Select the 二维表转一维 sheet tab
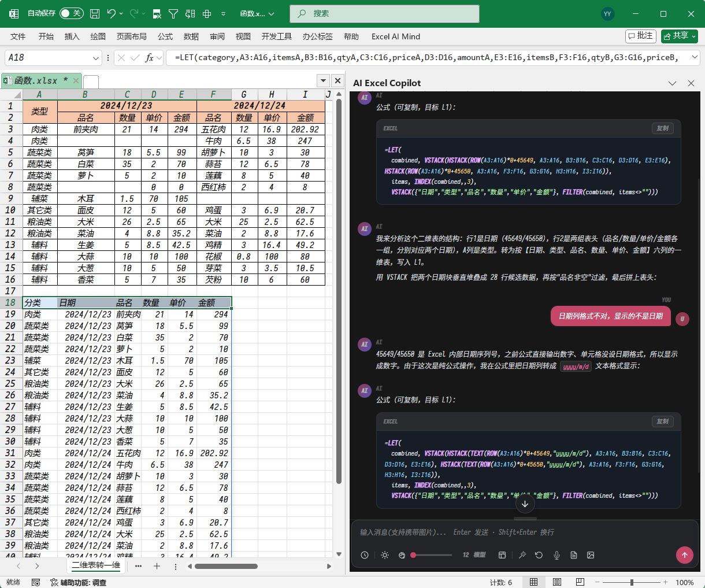 click(x=96, y=565)
